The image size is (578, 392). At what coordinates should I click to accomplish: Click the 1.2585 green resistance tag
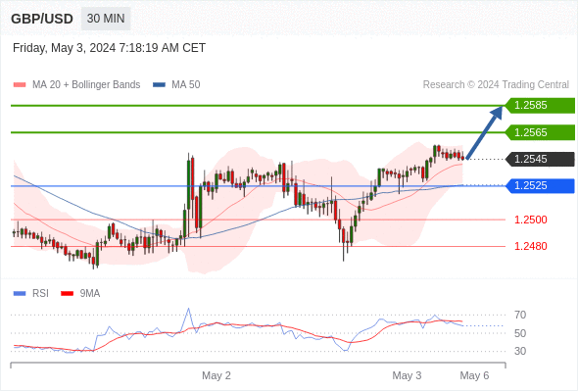(x=540, y=106)
